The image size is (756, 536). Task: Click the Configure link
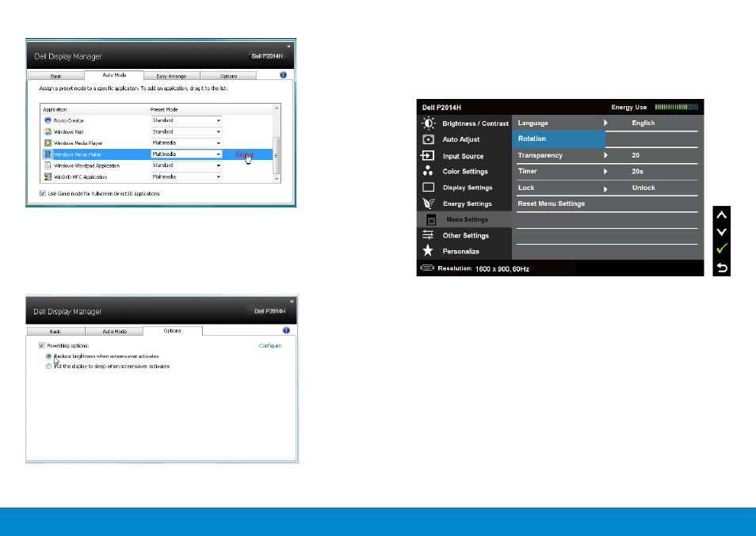click(x=270, y=346)
